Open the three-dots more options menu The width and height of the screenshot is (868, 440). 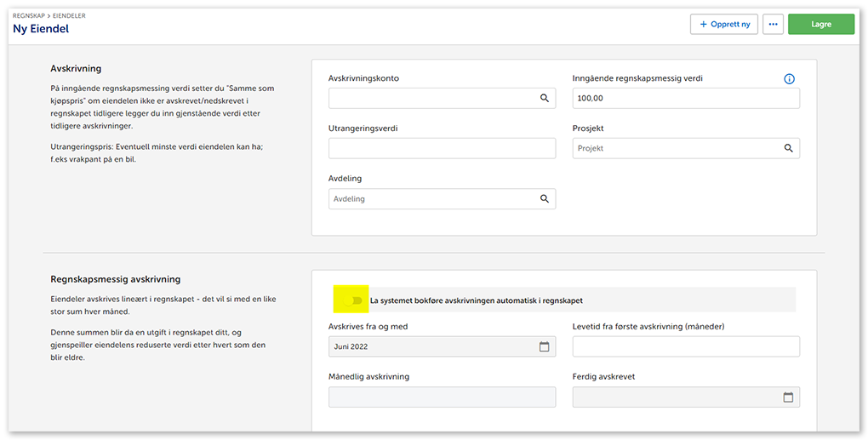pyautogui.click(x=773, y=25)
